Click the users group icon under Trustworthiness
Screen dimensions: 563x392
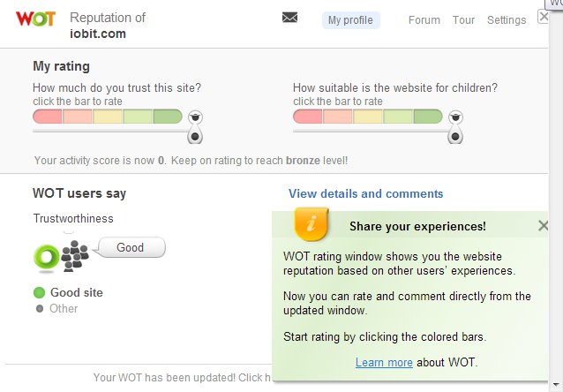[76, 254]
